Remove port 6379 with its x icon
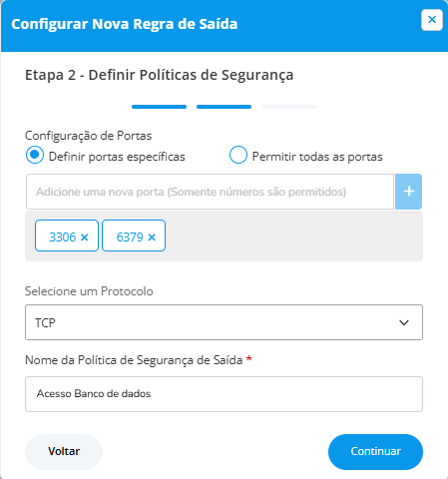 [152, 238]
